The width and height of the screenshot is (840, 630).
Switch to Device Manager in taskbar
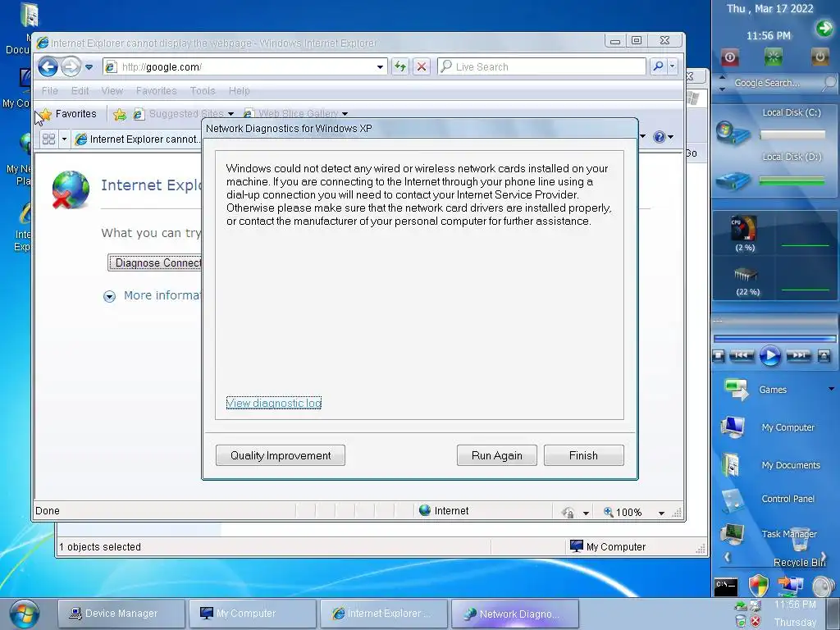pos(121,614)
